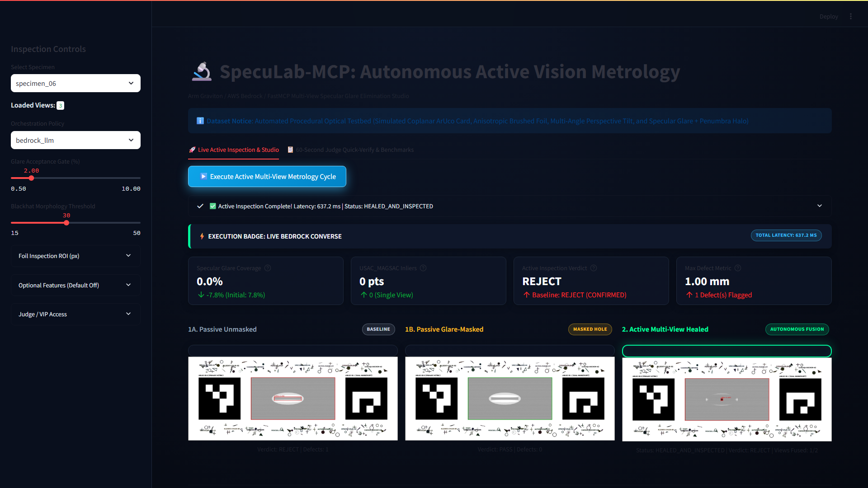Expand the Judge / VIP Access section
Screen dimensions: 868x488
pyautogui.click(x=75, y=314)
